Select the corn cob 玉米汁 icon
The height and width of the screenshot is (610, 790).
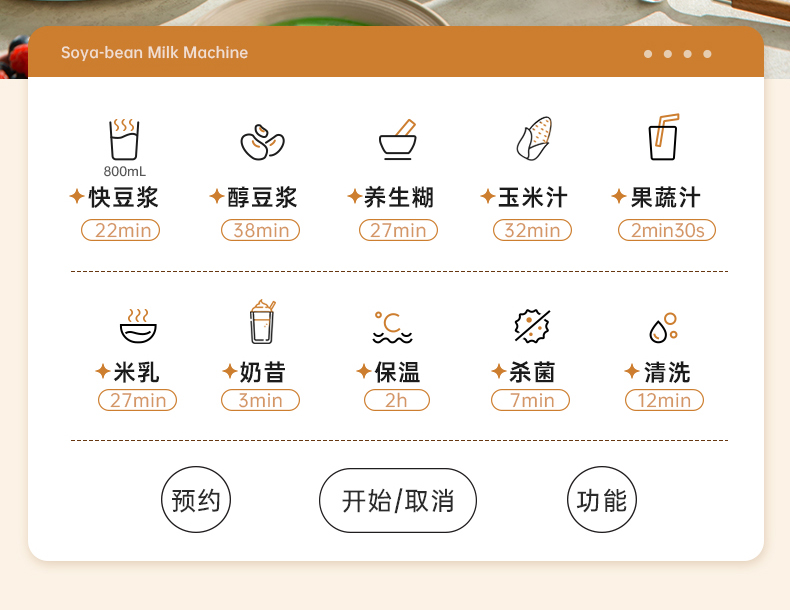(534, 139)
